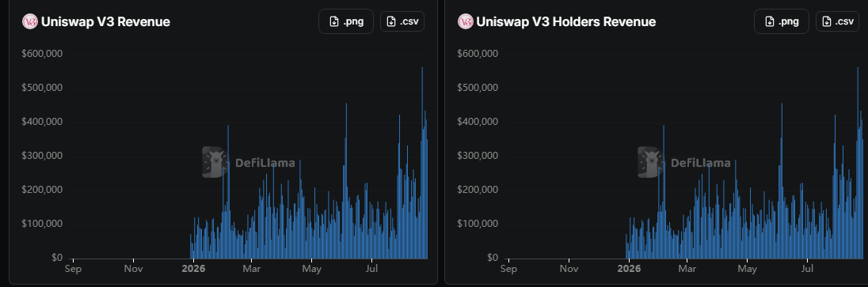Export Uniswap V3 Holders Revenue data as .csv
The height and width of the screenshot is (287, 868).
[838, 21]
